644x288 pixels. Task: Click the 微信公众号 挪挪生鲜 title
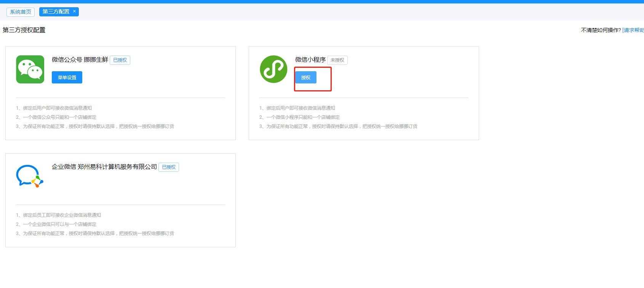click(x=80, y=60)
